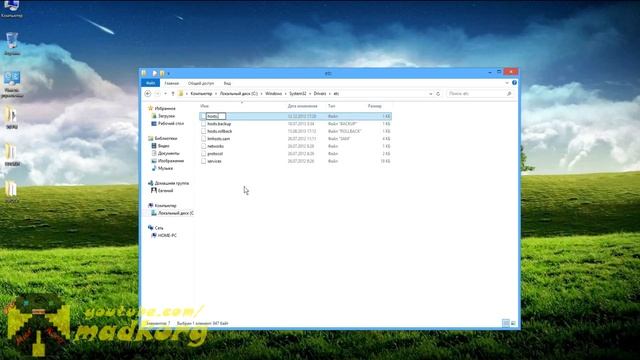Open the Файл ribbon tab
This screenshot has width=640, height=360.
point(150,83)
